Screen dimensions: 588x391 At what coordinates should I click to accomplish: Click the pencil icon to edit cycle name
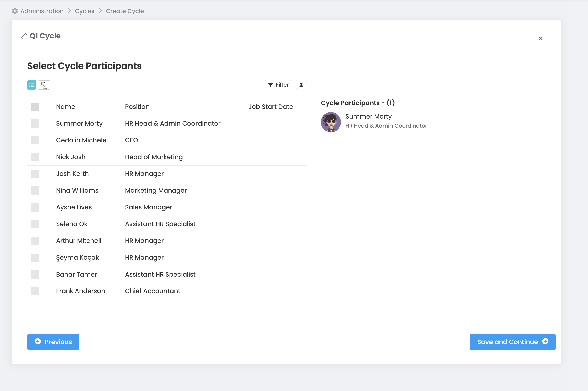(24, 36)
